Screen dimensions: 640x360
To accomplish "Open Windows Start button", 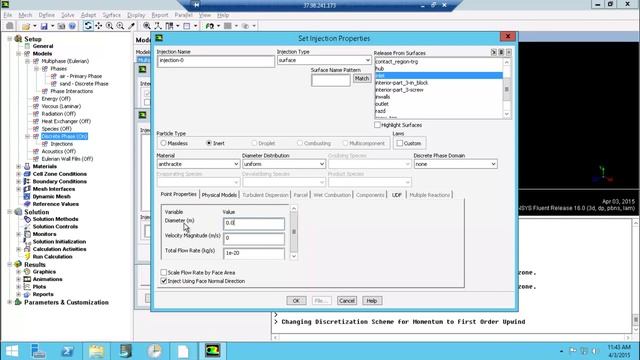I will click(11, 351).
